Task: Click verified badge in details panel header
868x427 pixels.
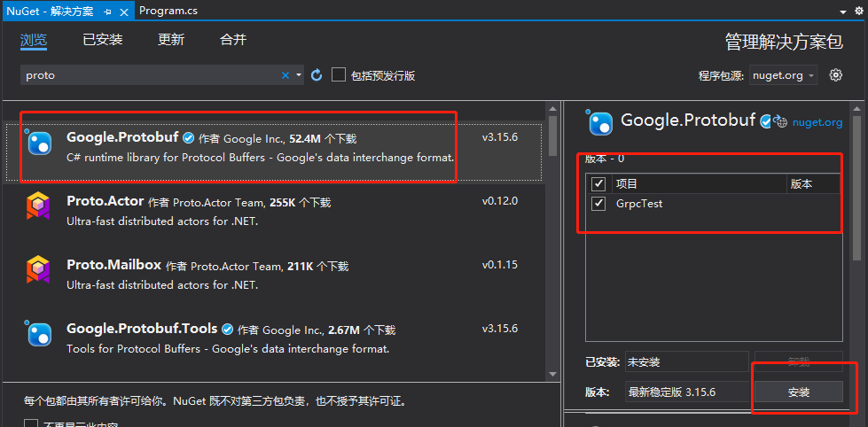Action: coord(766,121)
